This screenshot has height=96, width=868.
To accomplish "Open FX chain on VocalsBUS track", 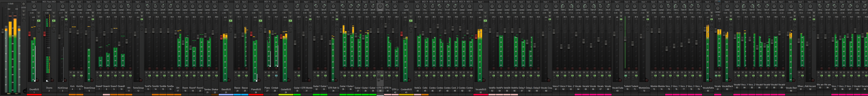I will (x=485, y=21).
